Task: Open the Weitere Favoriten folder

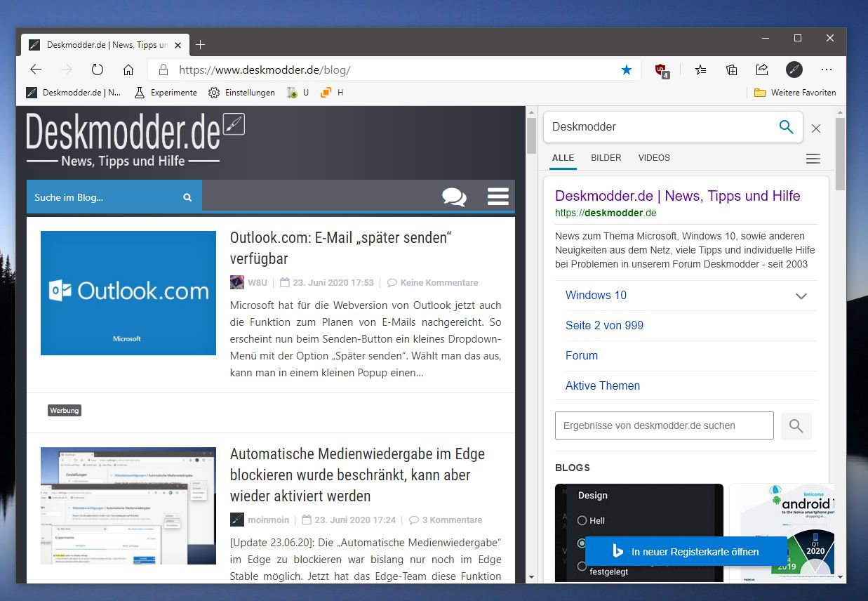Action: (795, 93)
